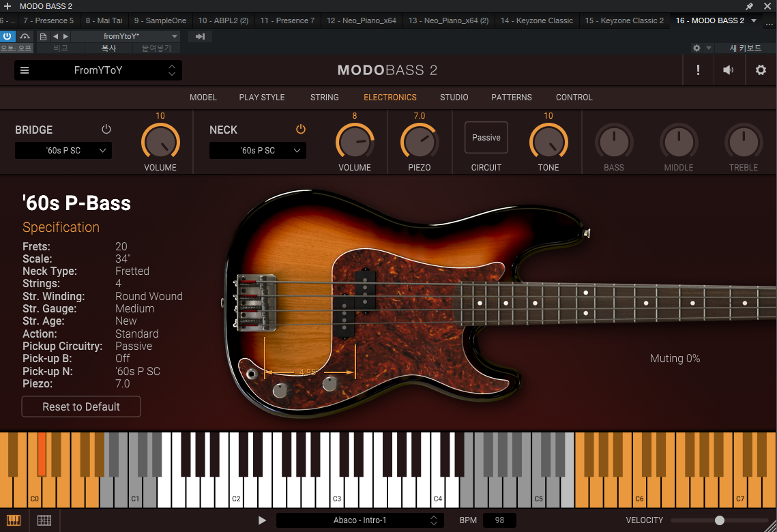This screenshot has height=532, width=777.
Task: Open the ELECTRONICS section
Action: (390, 97)
